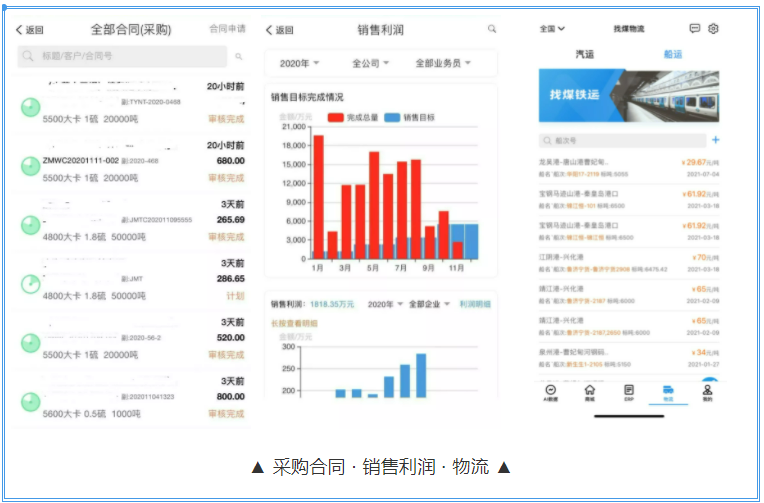Open the 全国 region selector
This screenshot has width=764, height=503.
(x=552, y=29)
